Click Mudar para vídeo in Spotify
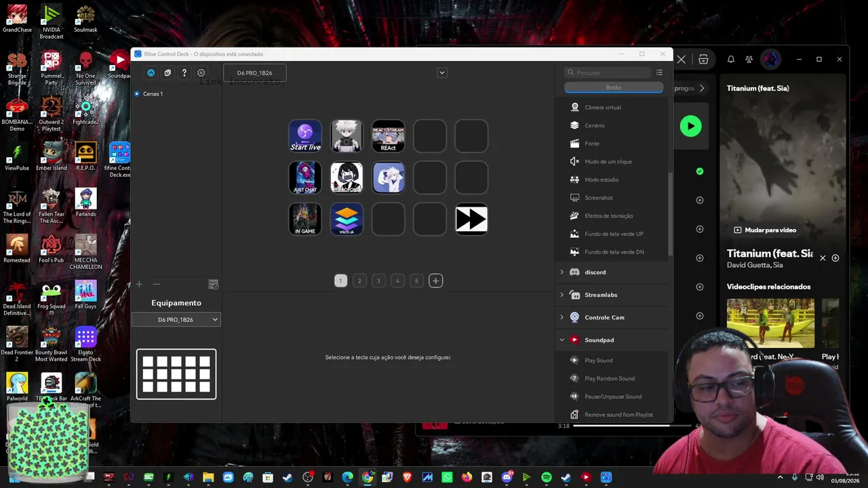The image size is (868, 488). click(x=765, y=230)
